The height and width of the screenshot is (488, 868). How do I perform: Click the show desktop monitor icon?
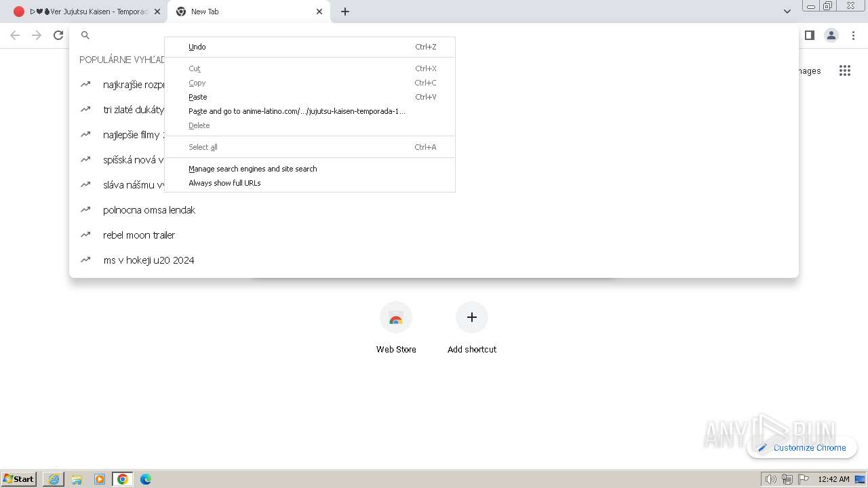pyautogui.click(x=860, y=479)
